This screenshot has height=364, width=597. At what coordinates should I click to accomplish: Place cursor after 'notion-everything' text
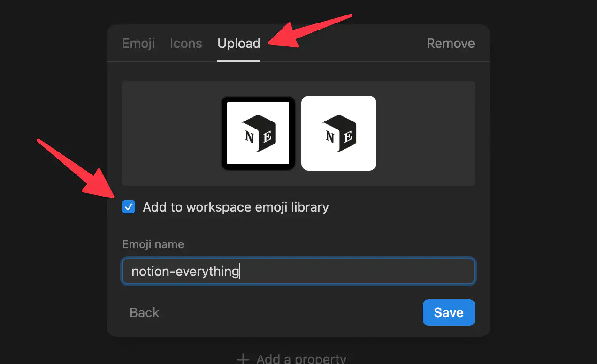[240, 271]
